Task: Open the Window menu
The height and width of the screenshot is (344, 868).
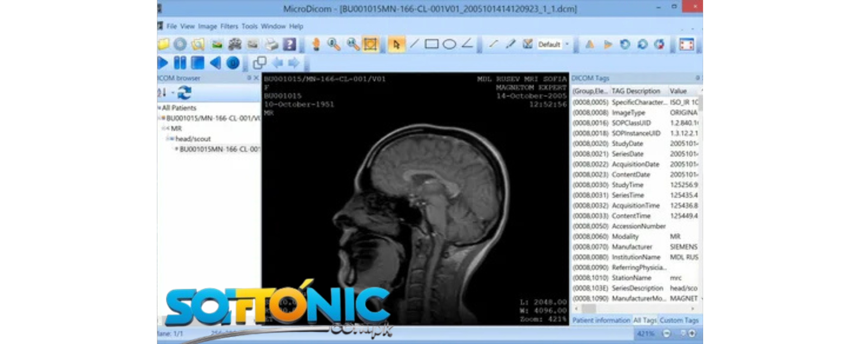Action: click(x=273, y=26)
